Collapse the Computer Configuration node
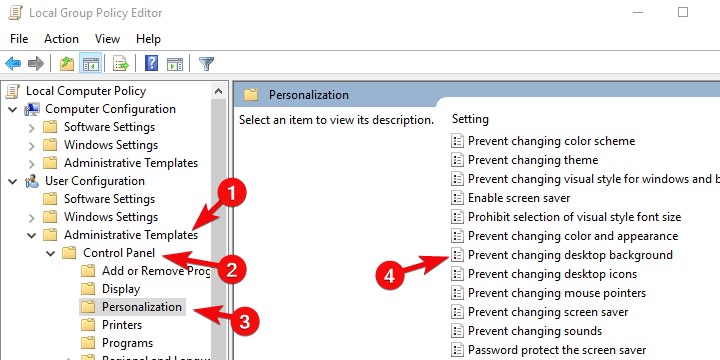 (x=13, y=109)
